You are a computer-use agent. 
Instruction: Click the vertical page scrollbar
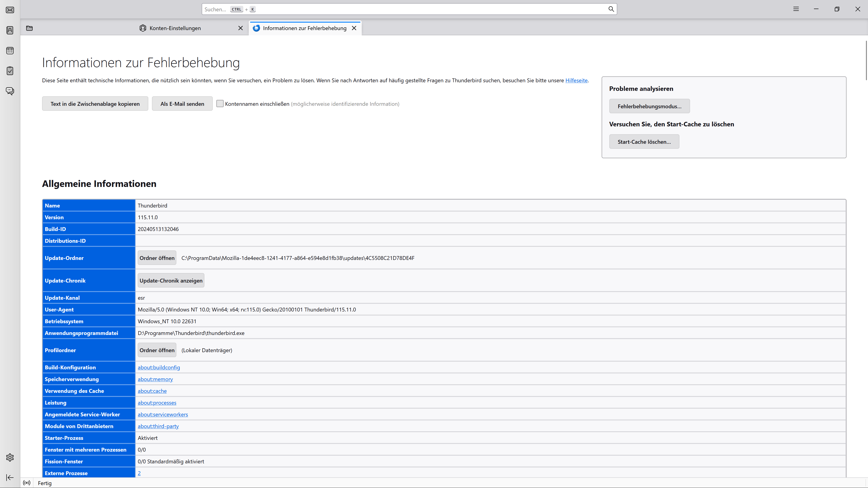(866, 61)
